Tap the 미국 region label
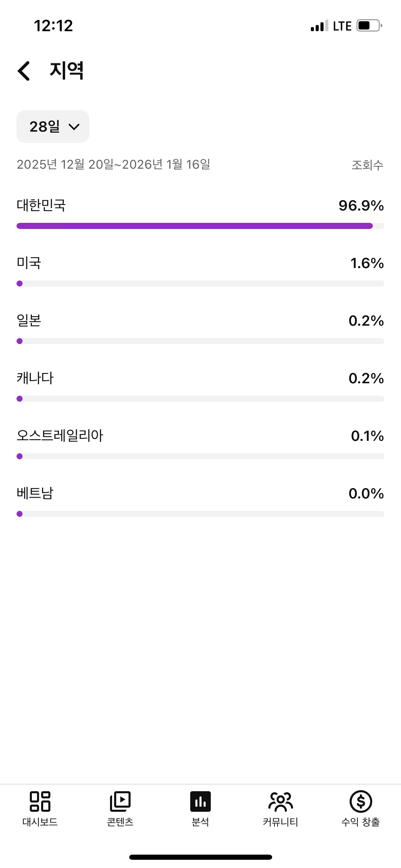 coord(29,263)
